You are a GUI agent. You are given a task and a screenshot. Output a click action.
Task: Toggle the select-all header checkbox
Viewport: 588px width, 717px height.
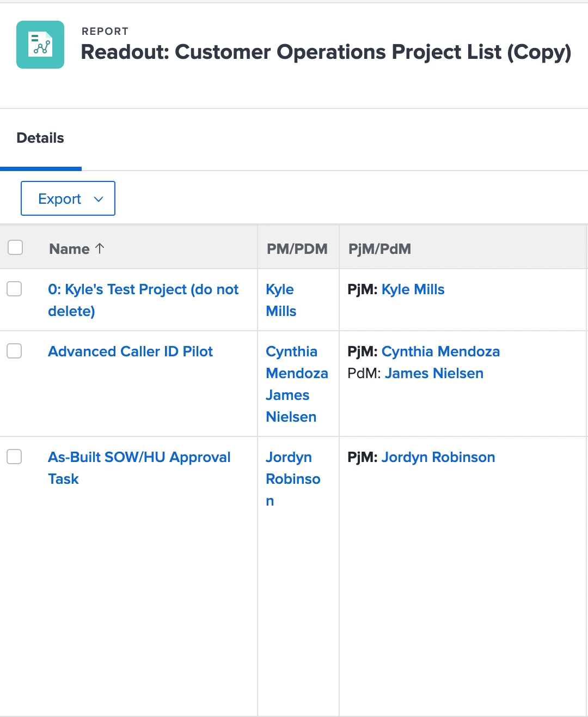click(15, 247)
